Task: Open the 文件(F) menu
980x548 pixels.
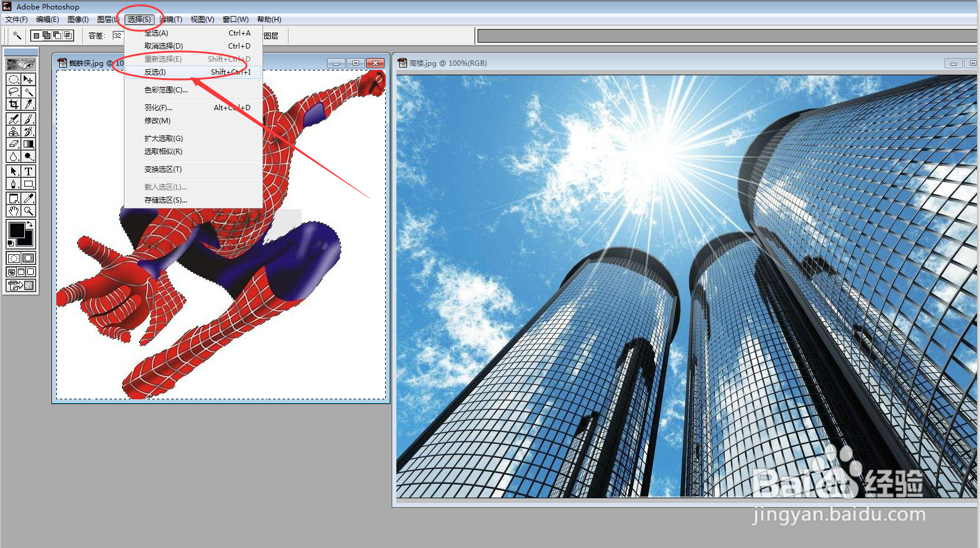Action: (17, 20)
